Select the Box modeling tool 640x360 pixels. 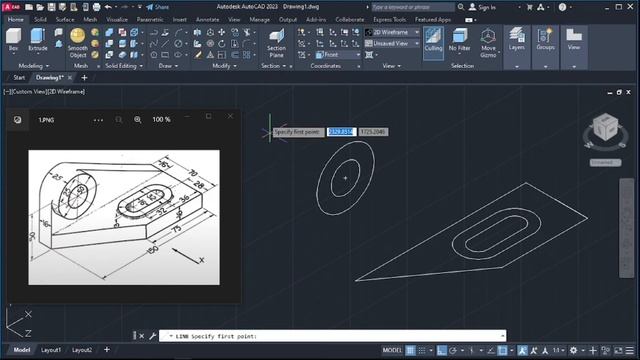13,40
